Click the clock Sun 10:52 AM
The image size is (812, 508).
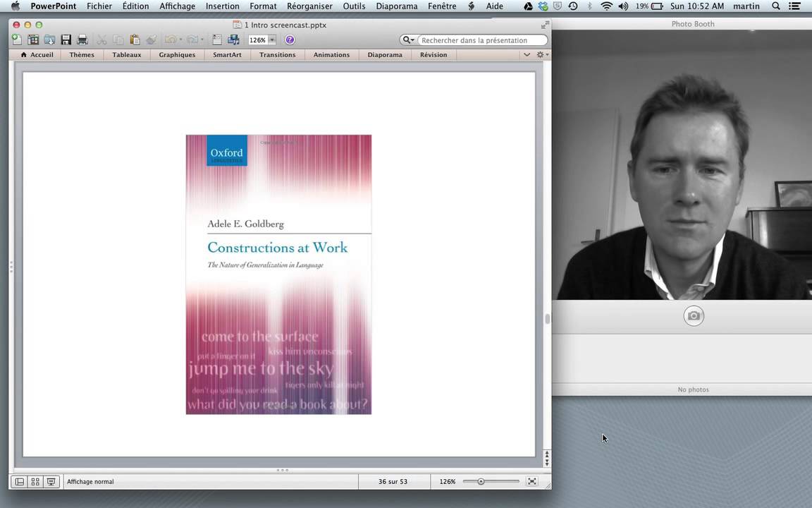(x=697, y=6)
